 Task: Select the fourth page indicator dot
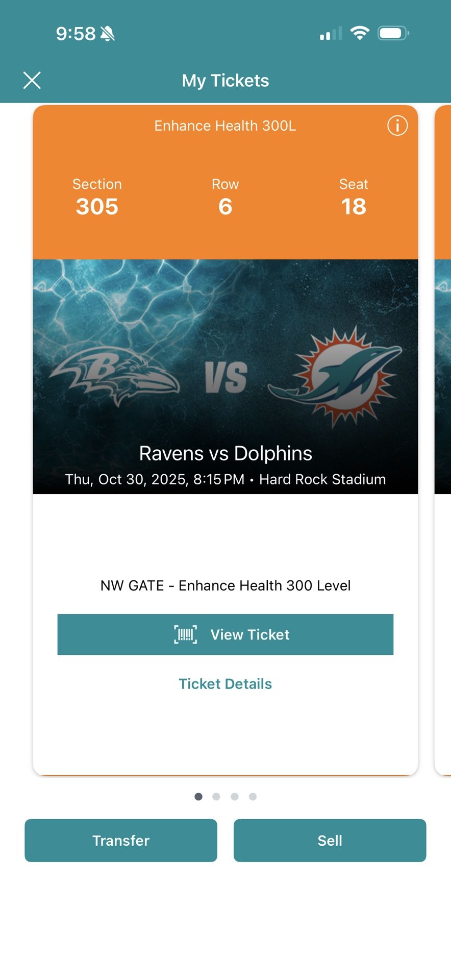point(253,797)
